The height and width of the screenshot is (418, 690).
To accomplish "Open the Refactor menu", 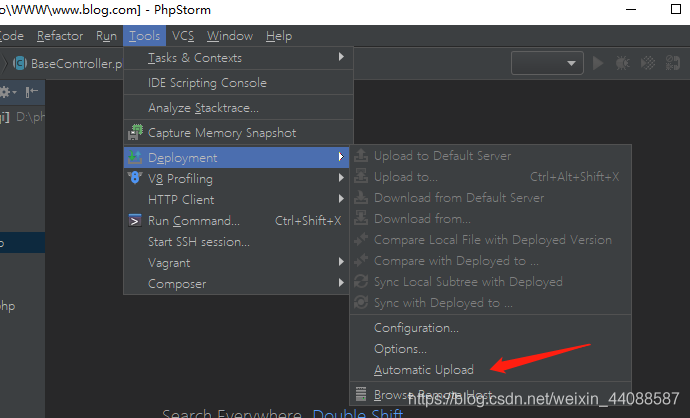I will pos(60,36).
